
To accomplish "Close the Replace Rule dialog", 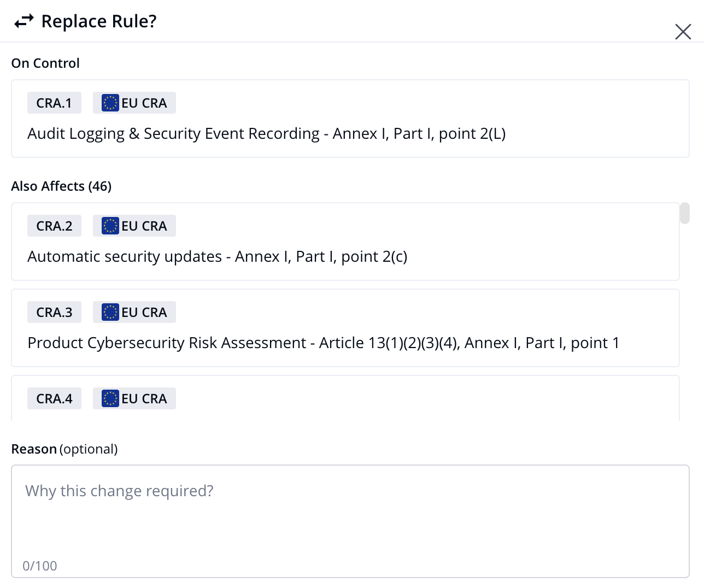I will (683, 32).
